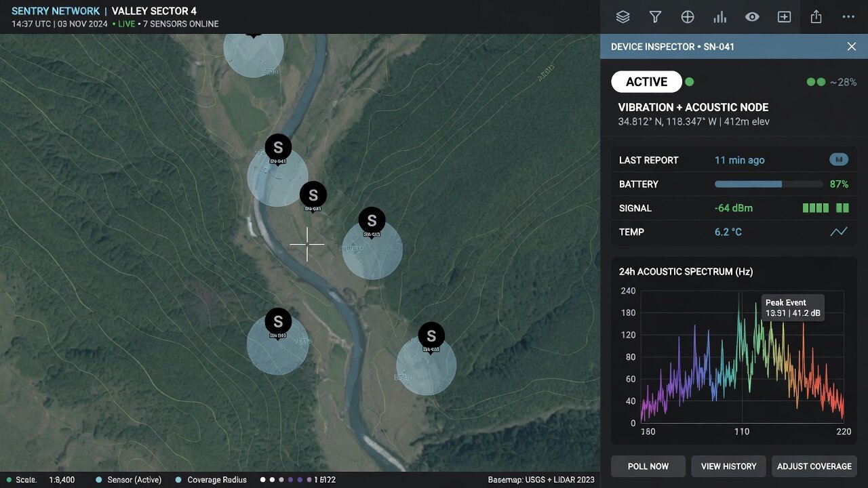Click the VIEW HISTORY button
Image resolution: width=868 pixels, height=488 pixels.
coord(728,466)
